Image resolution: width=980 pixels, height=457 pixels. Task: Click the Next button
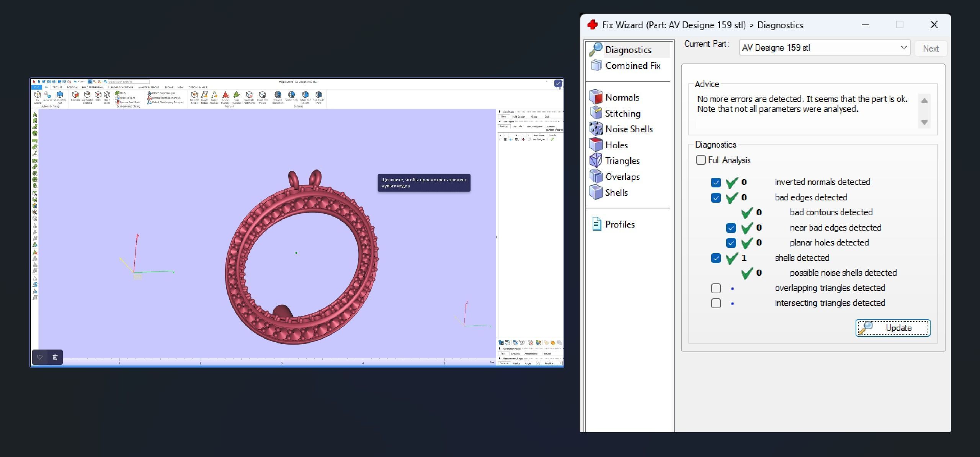pyautogui.click(x=930, y=49)
